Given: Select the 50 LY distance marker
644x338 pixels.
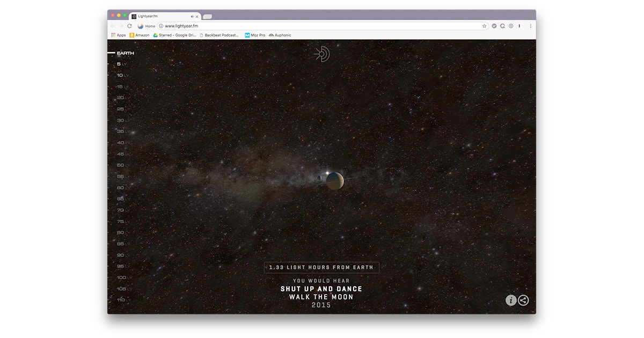Looking at the screenshot, I should [120, 165].
